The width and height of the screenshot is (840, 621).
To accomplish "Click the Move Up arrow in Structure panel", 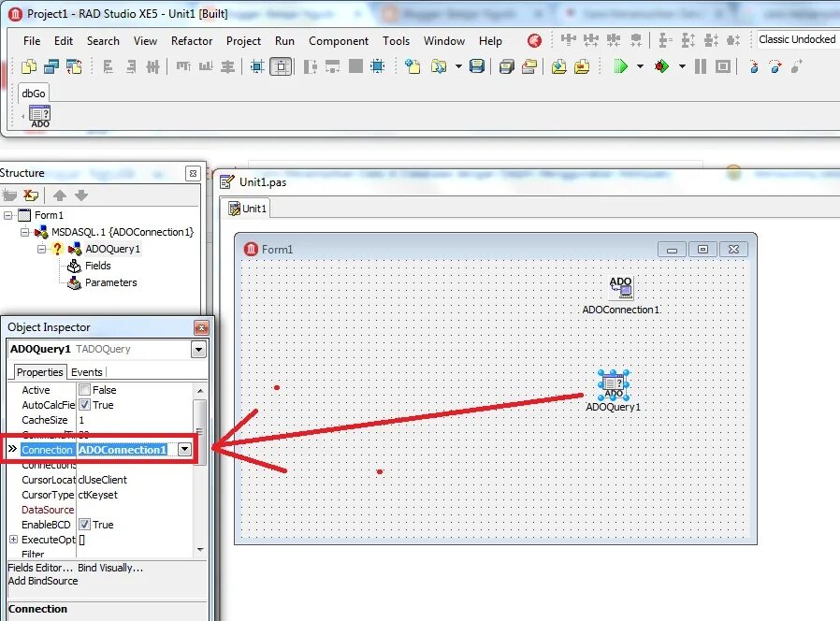I will pyautogui.click(x=60, y=195).
